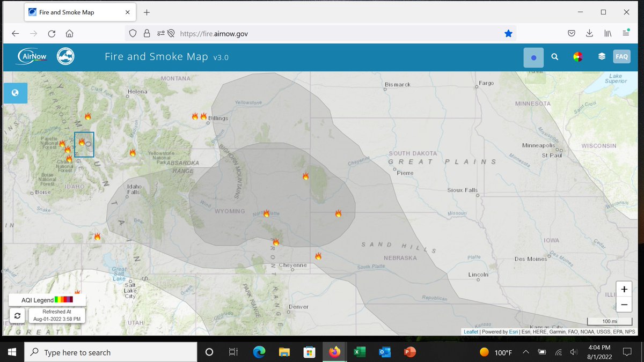
Task: Open PowerPoint from taskbar
Action: point(410,352)
